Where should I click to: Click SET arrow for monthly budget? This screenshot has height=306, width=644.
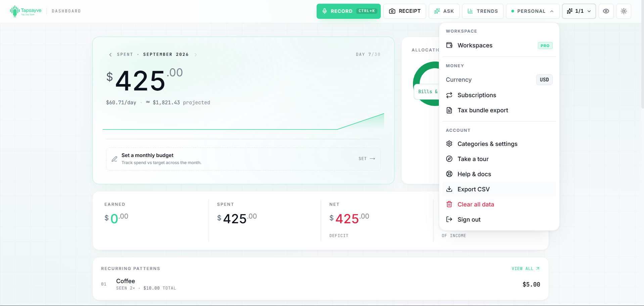pos(367,159)
